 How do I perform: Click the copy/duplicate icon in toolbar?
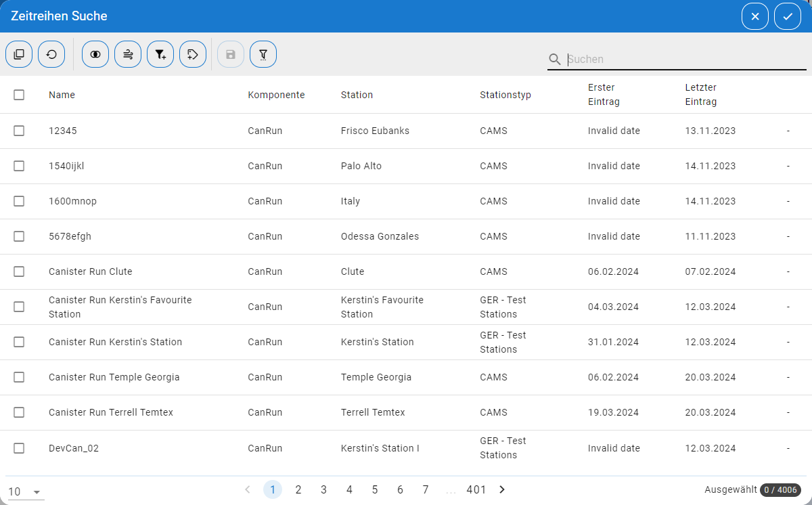click(x=19, y=54)
